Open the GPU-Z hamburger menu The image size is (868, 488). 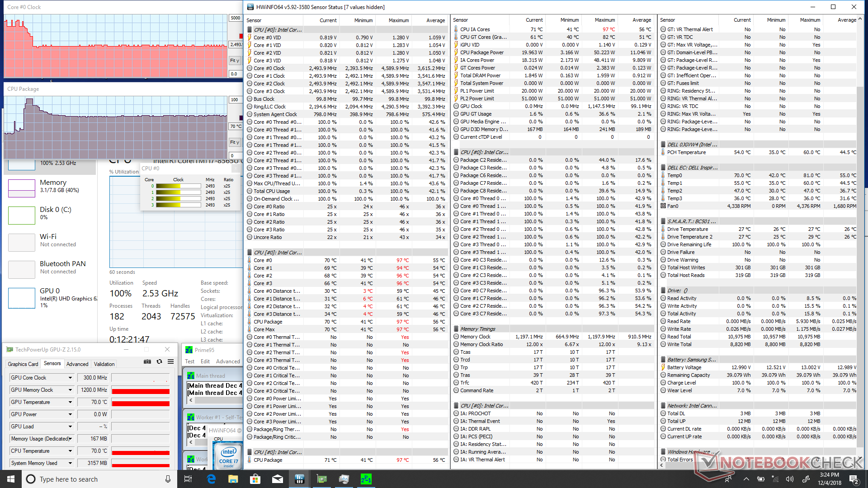[x=170, y=361]
